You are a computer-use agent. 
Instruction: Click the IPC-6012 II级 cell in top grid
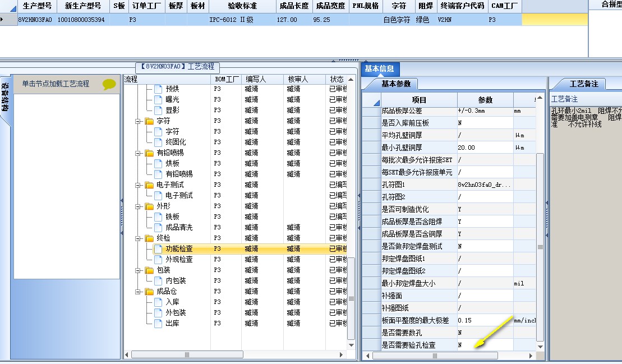point(242,20)
